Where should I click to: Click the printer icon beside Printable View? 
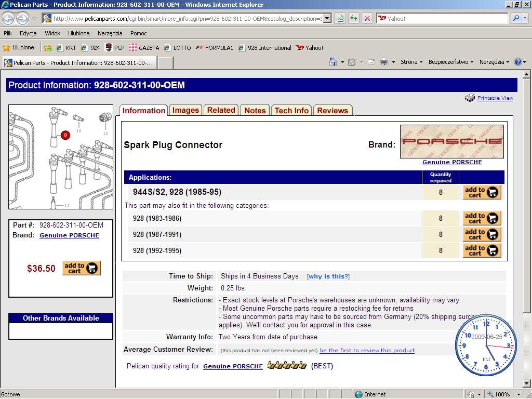pos(470,98)
